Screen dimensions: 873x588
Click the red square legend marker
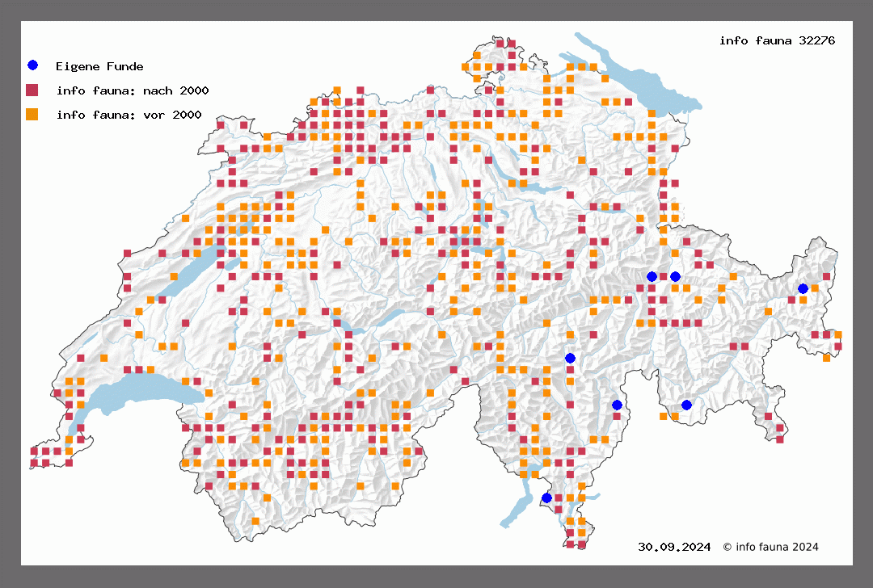pyautogui.click(x=32, y=90)
